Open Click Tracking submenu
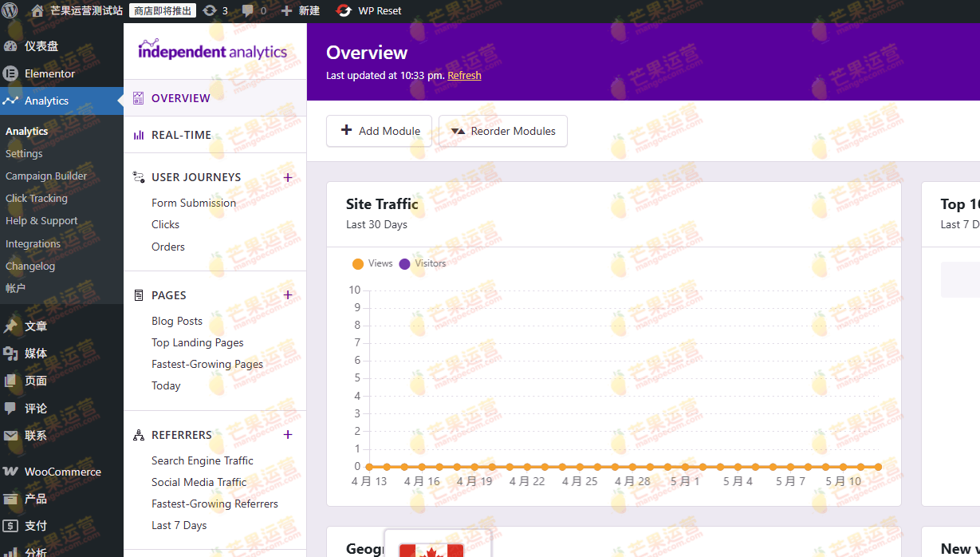 pyautogui.click(x=37, y=198)
